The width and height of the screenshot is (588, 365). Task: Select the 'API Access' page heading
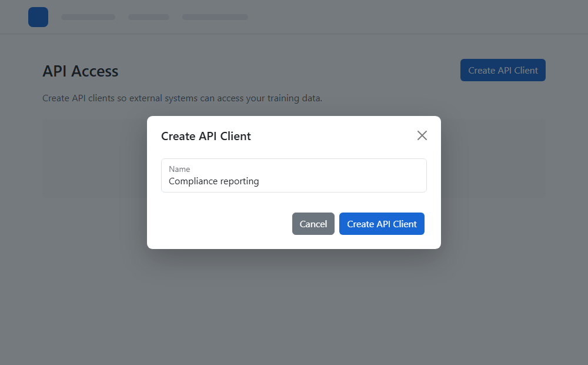(80, 71)
